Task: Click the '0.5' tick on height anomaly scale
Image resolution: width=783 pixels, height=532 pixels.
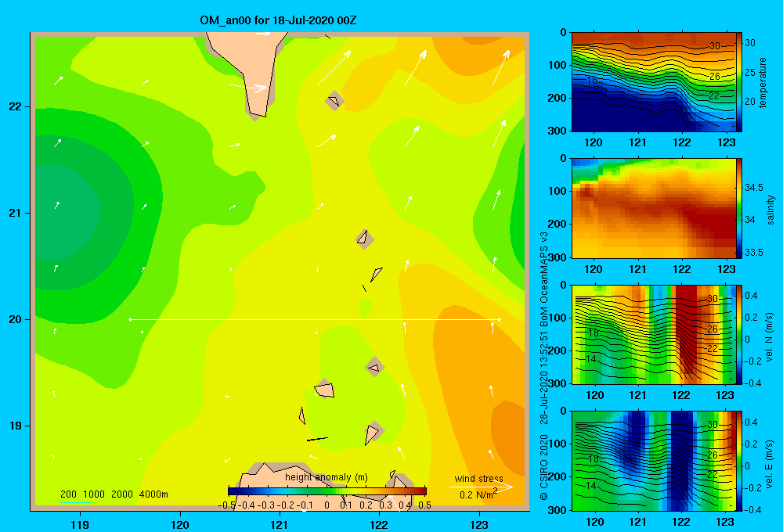Action: 424,505
